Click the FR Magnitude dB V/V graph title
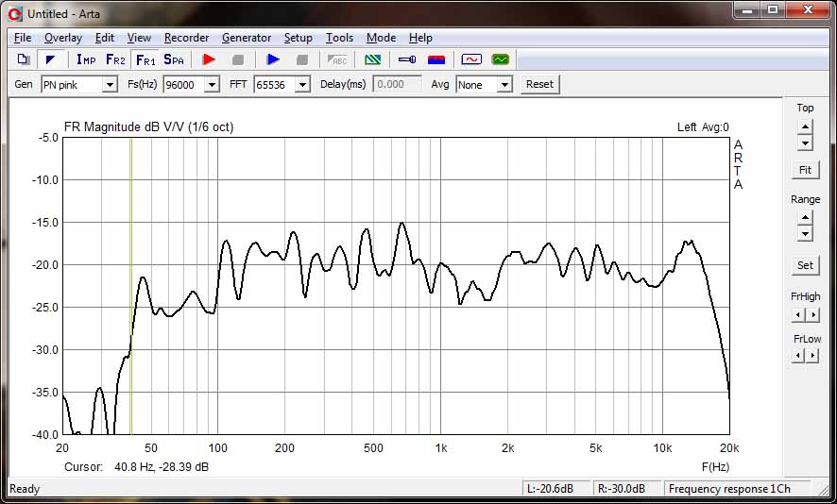Screen dimensions: 837x504 coord(148,126)
